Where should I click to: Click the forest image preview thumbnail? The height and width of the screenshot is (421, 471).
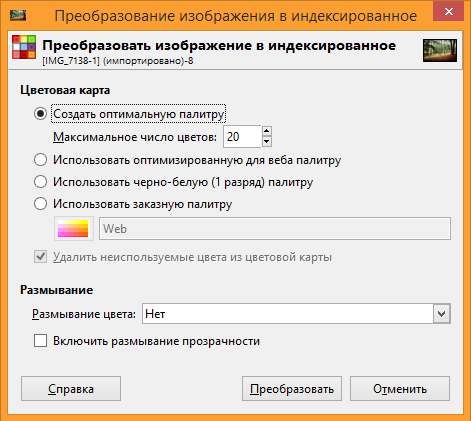coord(440,50)
